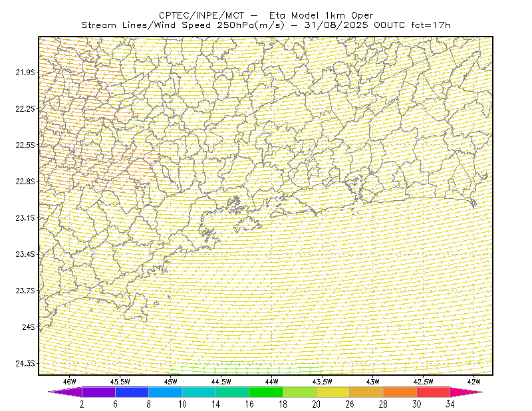Viewport: 532px width, 411px height.
Task: Click the legend value '14'
Action: (x=215, y=404)
